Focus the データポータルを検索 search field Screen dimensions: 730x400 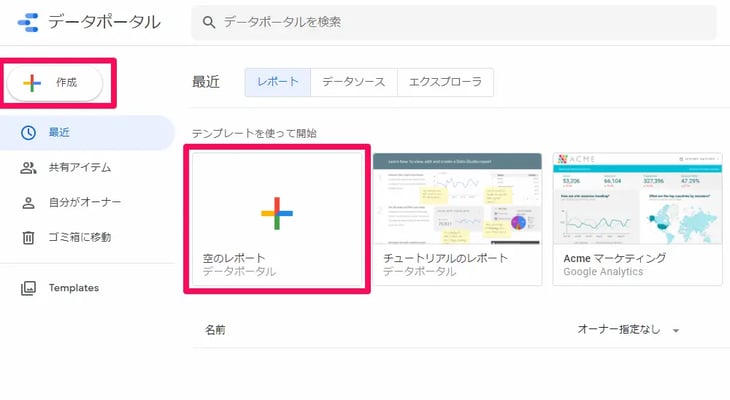click(460, 22)
